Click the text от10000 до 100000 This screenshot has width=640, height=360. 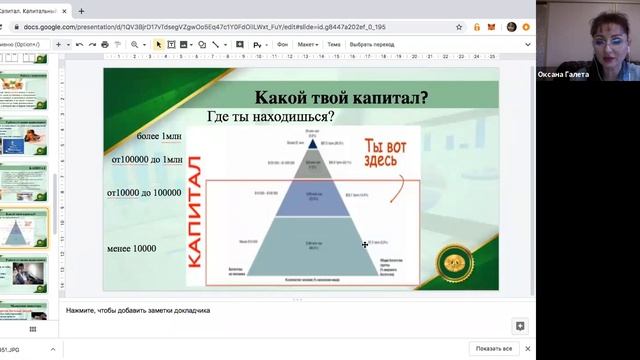tap(144, 193)
